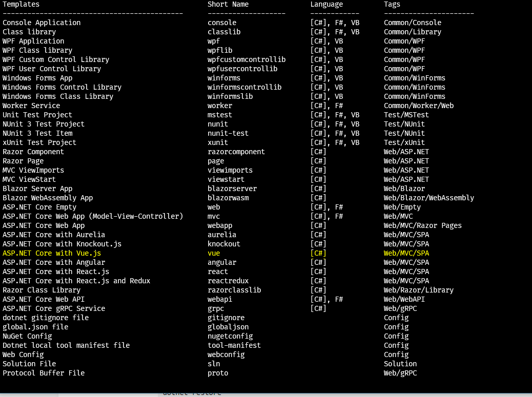Select 'ASP.NET Core Empty' template name

(39, 207)
